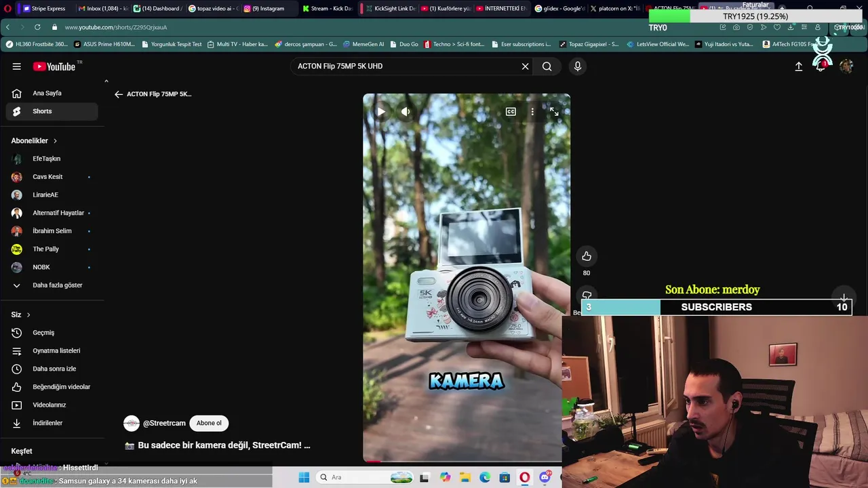Open Streetrcam channel avatar
Screen dimensions: 868x488
point(132,423)
